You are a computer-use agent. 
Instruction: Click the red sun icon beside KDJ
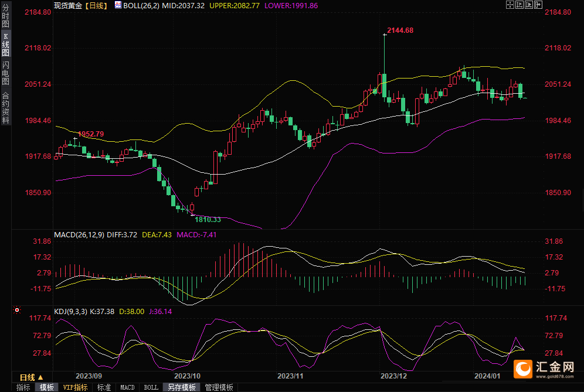pyautogui.click(x=17, y=310)
